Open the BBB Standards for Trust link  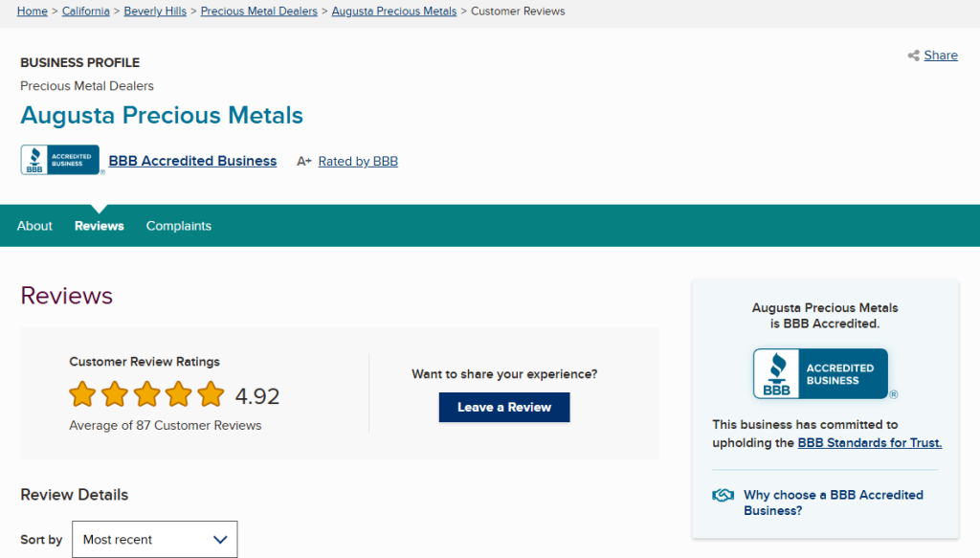[869, 442]
